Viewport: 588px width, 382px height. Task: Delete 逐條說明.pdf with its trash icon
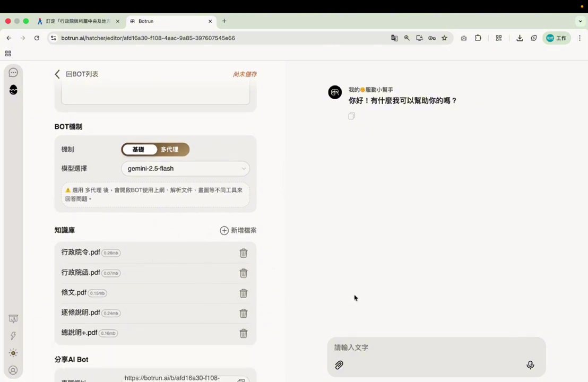[244, 313]
